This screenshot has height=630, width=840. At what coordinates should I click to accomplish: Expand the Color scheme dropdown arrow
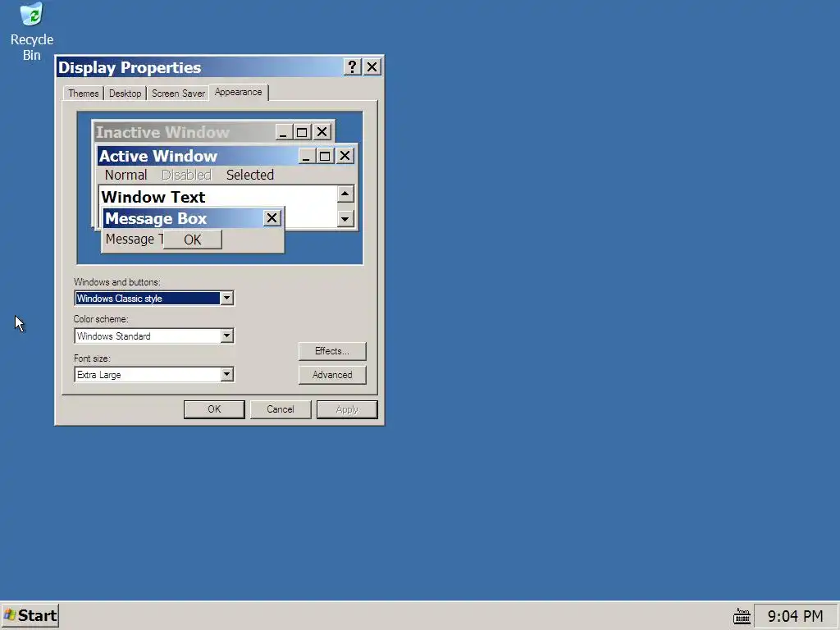pos(226,336)
